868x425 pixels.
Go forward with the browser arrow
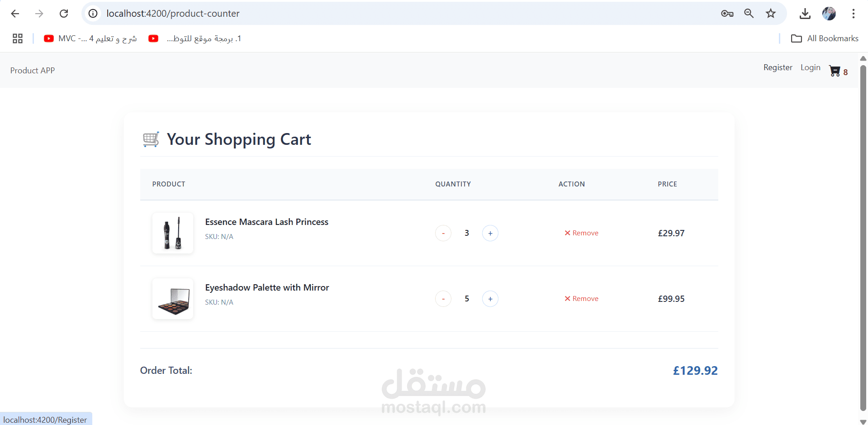39,14
